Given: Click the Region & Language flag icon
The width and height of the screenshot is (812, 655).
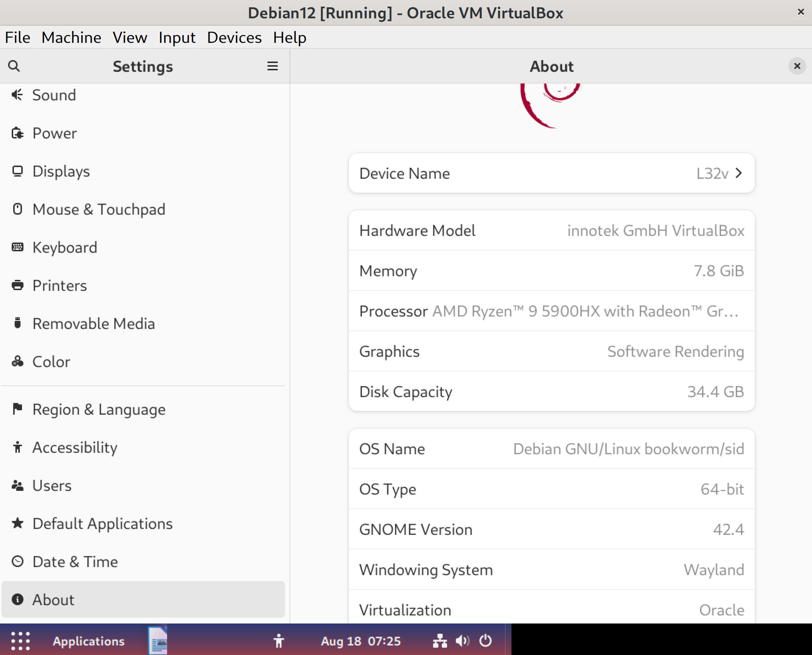Looking at the screenshot, I should 17,409.
